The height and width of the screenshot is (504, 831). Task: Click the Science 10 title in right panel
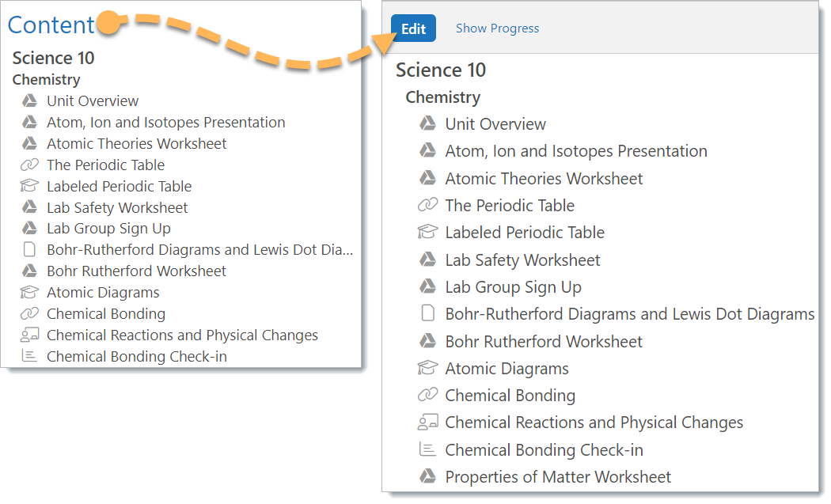click(441, 70)
